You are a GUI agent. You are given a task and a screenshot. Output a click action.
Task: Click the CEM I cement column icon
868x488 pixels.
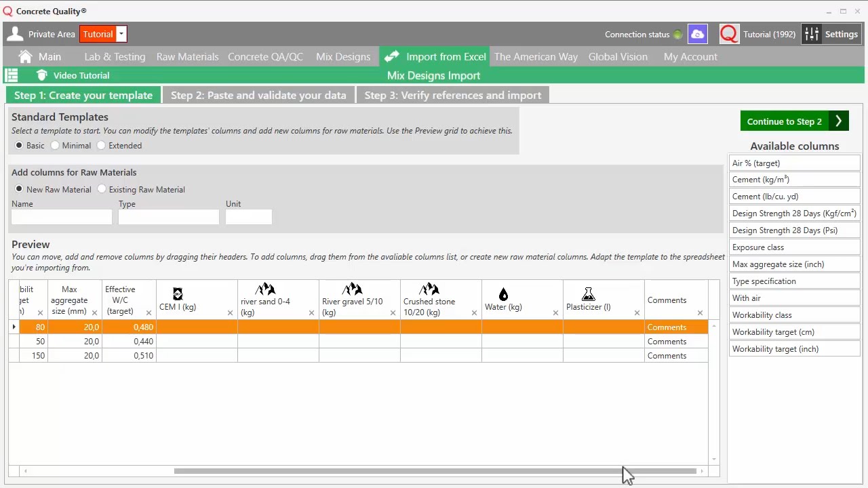178,293
